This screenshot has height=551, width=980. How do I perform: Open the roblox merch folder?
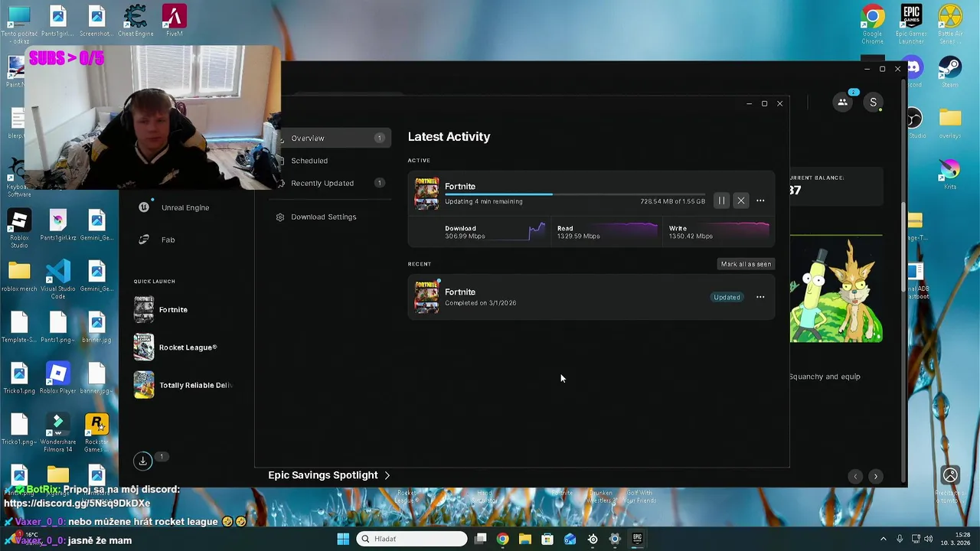[x=19, y=276]
